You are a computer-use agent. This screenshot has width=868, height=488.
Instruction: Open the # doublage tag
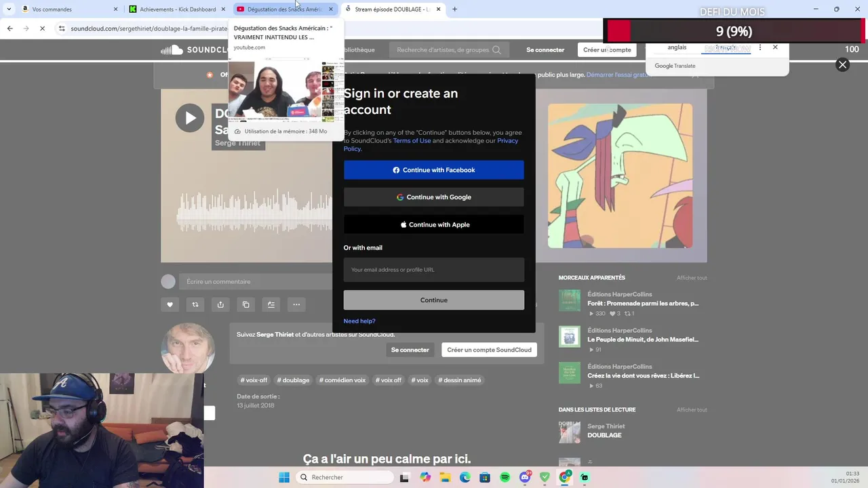pyautogui.click(x=293, y=380)
